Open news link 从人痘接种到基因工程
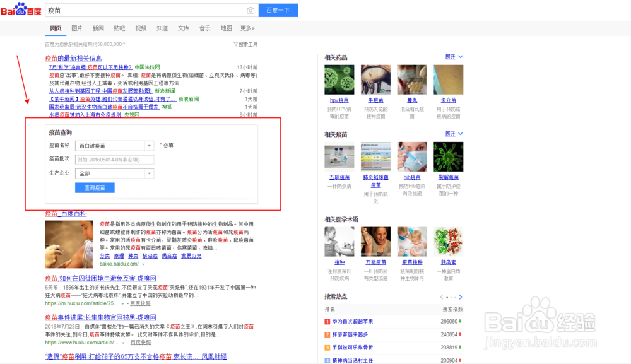631x364 pixels. click(100, 91)
